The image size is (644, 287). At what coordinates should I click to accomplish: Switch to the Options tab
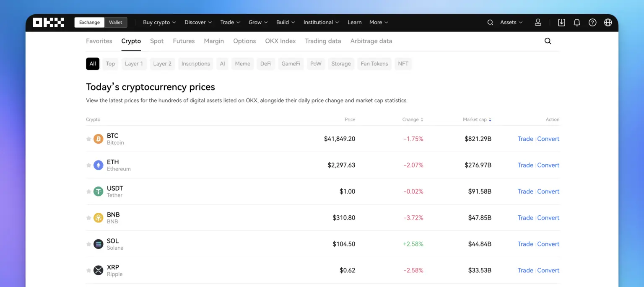tap(244, 41)
